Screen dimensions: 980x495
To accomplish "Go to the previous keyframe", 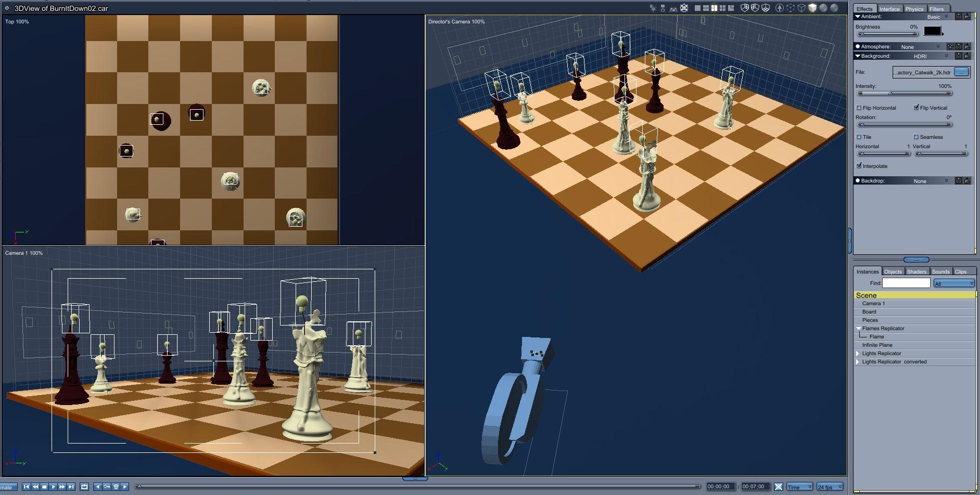I will 98,487.
